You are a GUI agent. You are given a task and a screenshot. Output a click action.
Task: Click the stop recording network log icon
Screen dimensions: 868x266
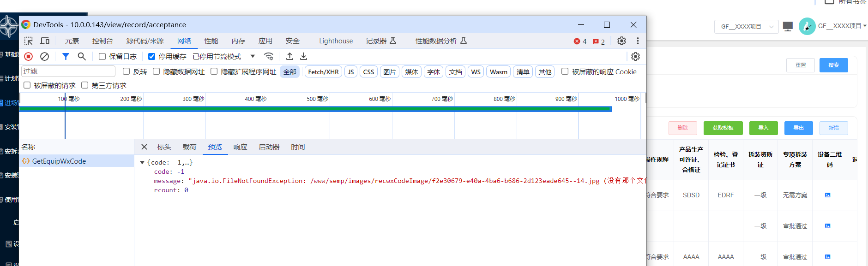29,56
